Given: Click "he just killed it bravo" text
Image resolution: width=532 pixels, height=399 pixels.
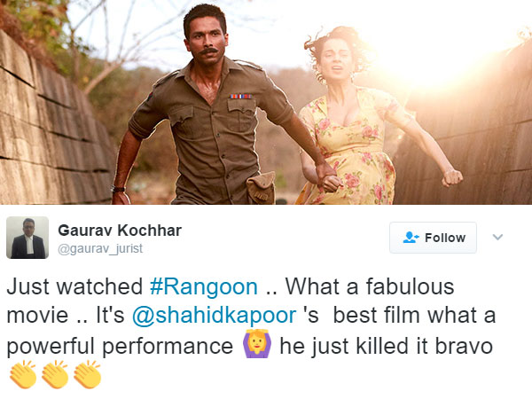Looking at the screenshot, I should 386,346.
